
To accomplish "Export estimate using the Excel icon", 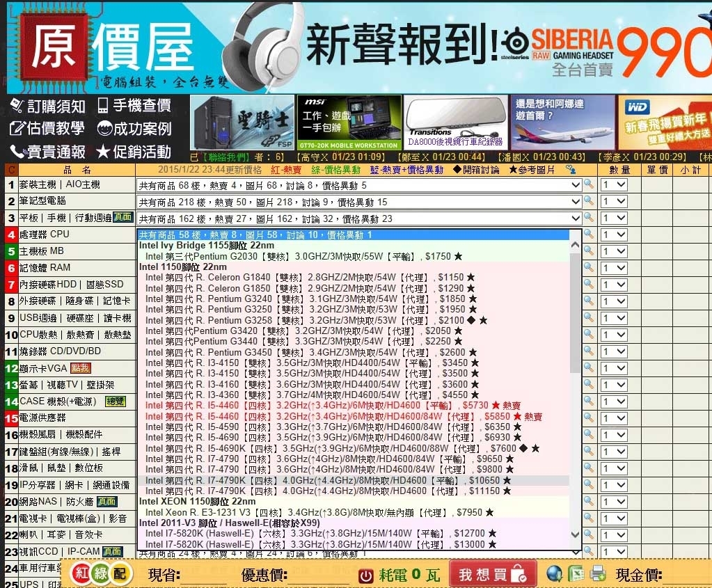I will coord(577,574).
